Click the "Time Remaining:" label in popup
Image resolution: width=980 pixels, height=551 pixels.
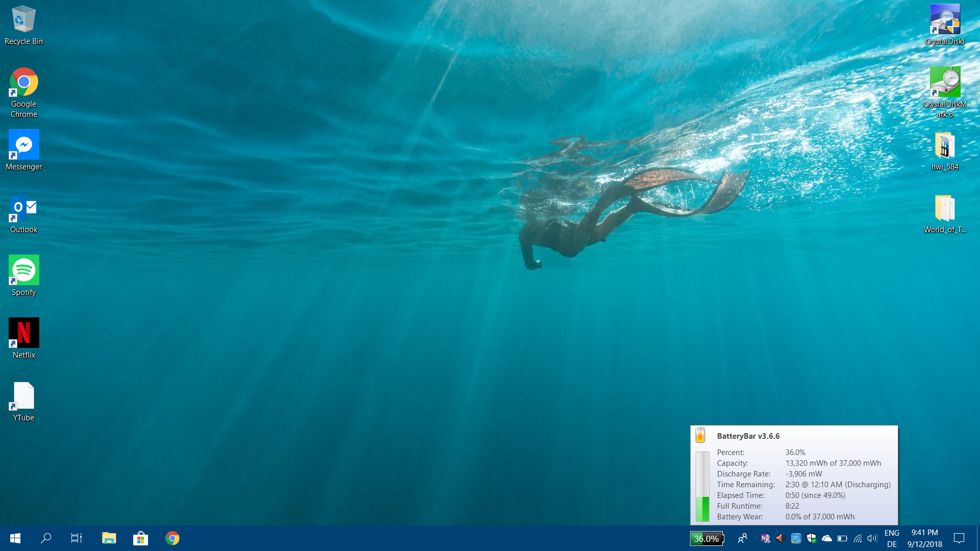(746, 485)
